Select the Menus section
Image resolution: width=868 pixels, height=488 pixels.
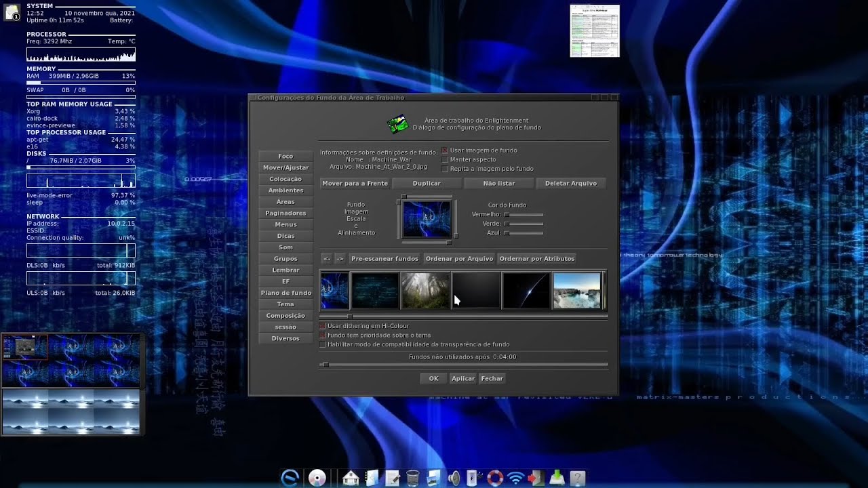point(285,224)
